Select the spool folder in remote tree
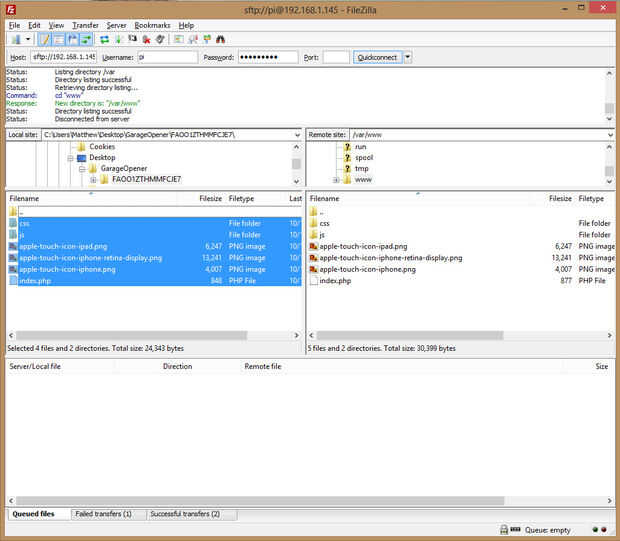Viewport: 620px width, 541px height. (x=364, y=158)
